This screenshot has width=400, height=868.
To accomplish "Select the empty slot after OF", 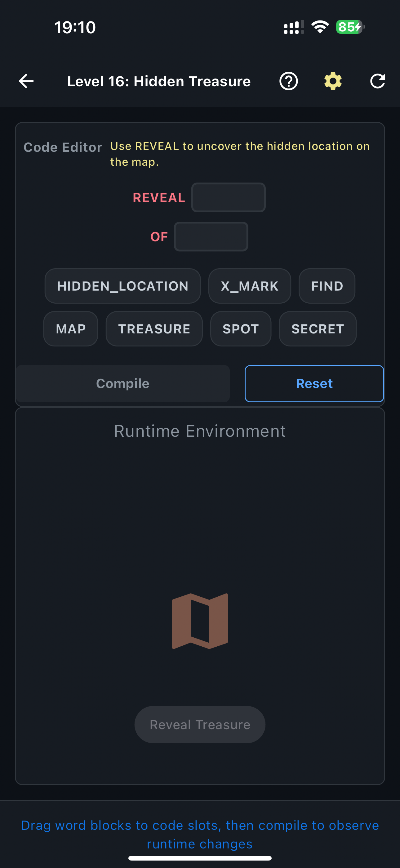I will point(211,237).
